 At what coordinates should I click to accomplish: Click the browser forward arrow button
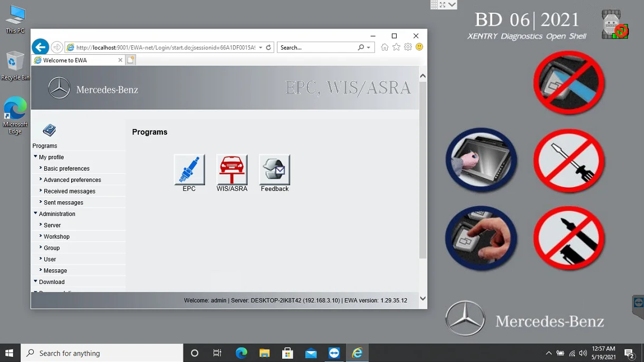pos(56,47)
